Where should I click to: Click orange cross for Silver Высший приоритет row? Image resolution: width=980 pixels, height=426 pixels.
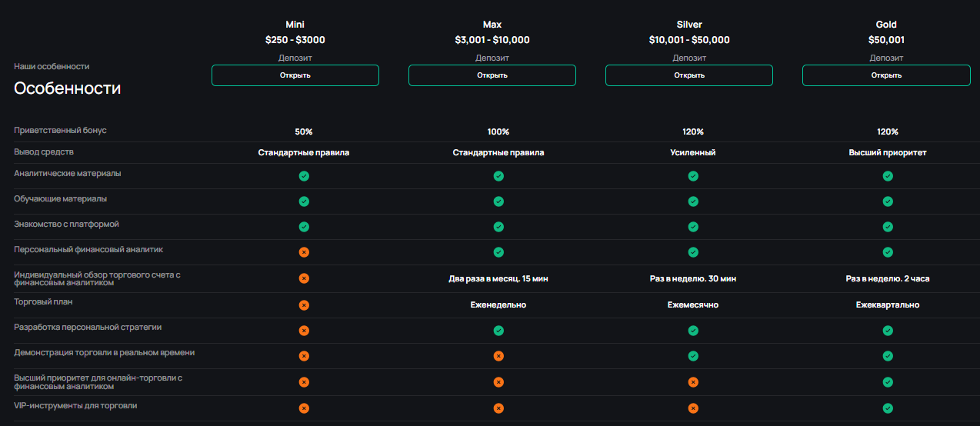(x=693, y=382)
